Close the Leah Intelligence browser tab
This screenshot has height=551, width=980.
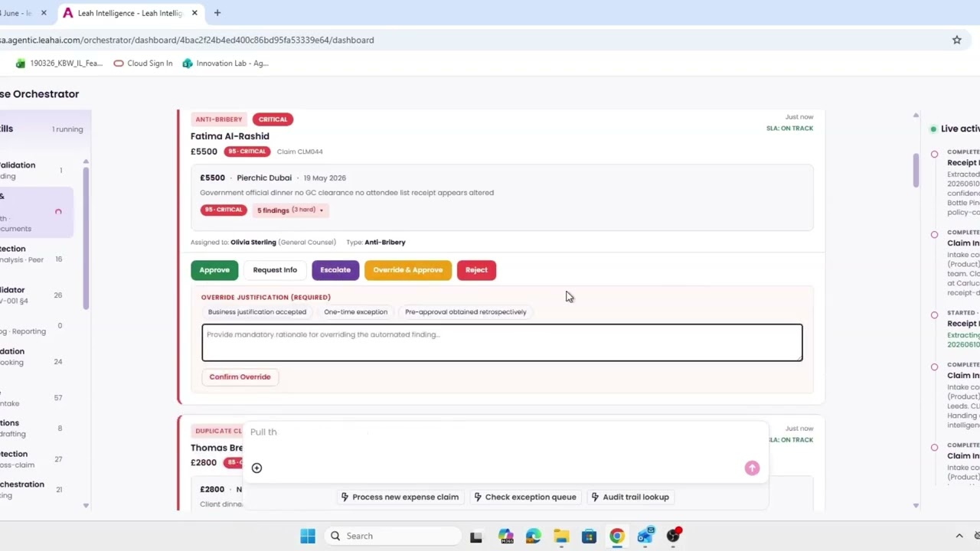click(194, 13)
